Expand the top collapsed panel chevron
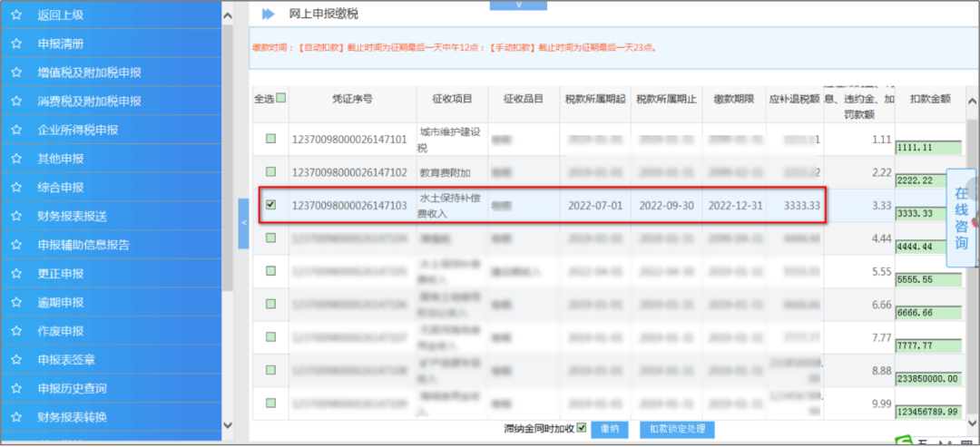The height and width of the screenshot is (447, 980). [x=518, y=5]
